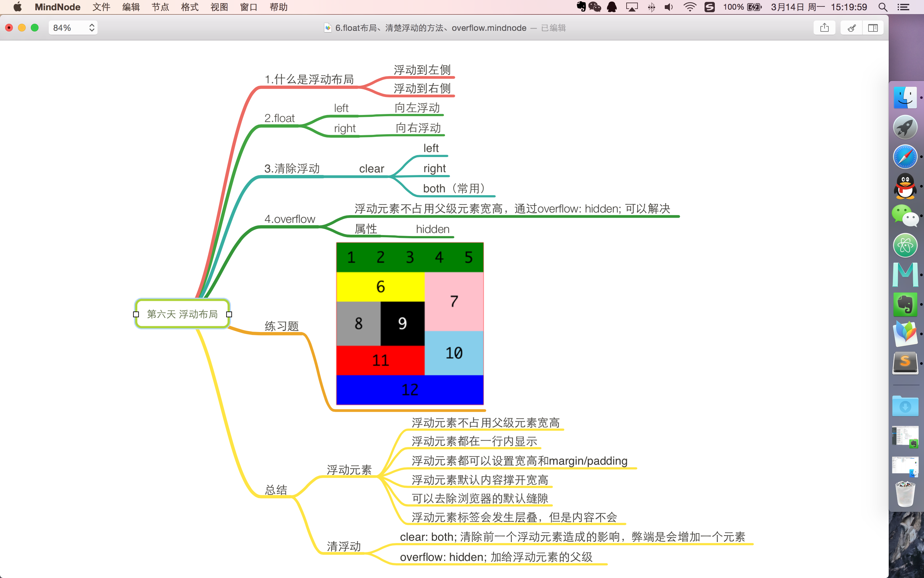Image resolution: width=924 pixels, height=578 pixels.
Task: Click the battery status indicator
Action: coord(742,7)
